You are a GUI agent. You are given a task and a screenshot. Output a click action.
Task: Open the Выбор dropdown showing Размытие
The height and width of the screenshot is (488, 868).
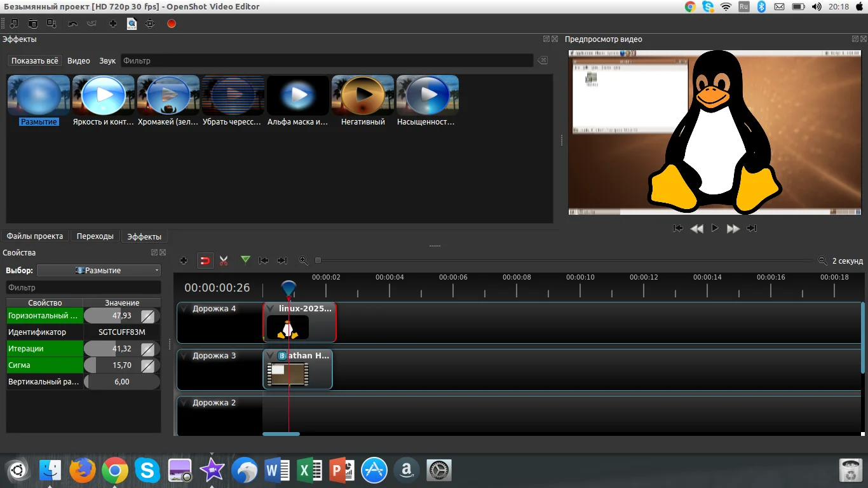click(98, 271)
